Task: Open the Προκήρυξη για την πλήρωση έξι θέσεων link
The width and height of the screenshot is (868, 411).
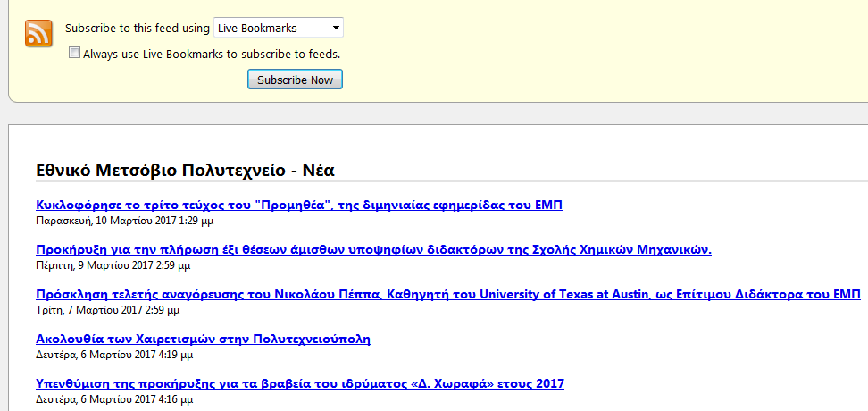Action: tap(373, 250)
